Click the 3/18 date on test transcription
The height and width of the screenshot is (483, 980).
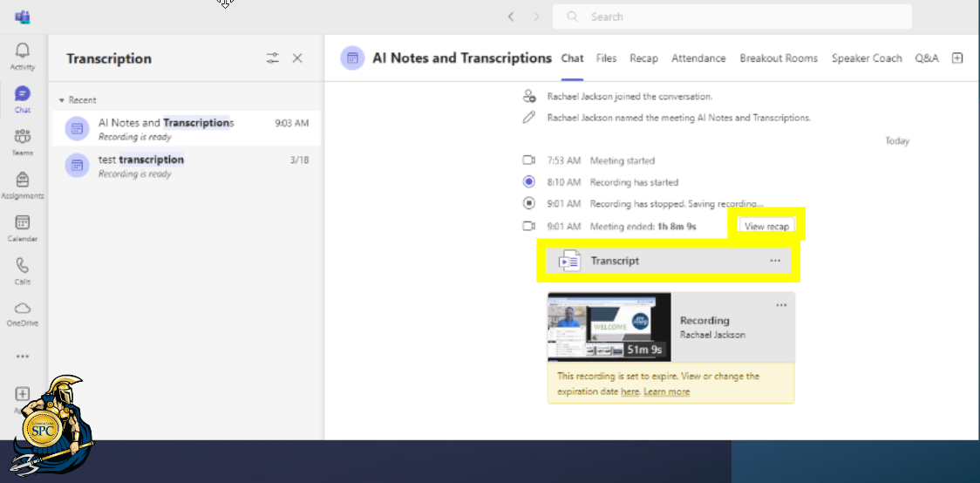(x=299, y=160)
